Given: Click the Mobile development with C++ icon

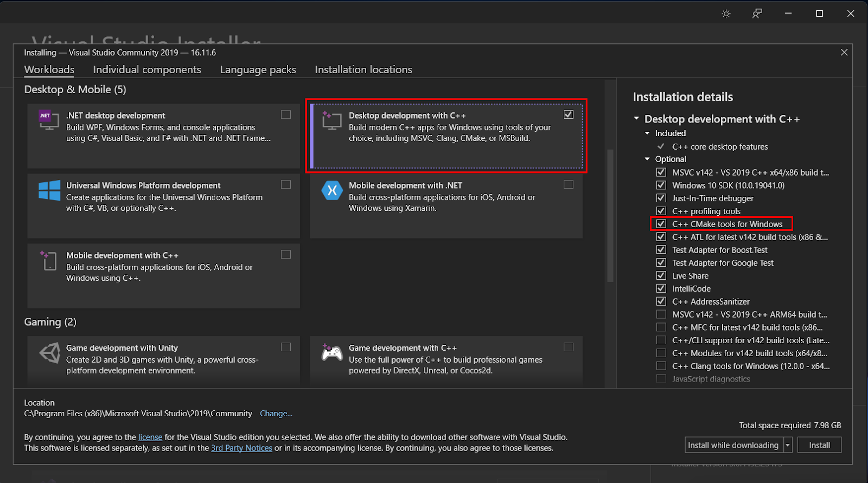Looking at the screenshot, I should [x=49, y=260].
